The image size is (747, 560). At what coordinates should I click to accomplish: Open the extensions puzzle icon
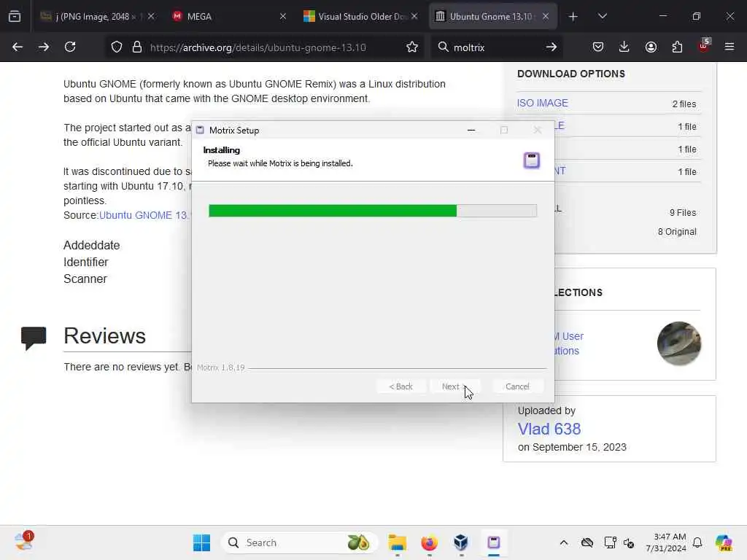(677, 47)
